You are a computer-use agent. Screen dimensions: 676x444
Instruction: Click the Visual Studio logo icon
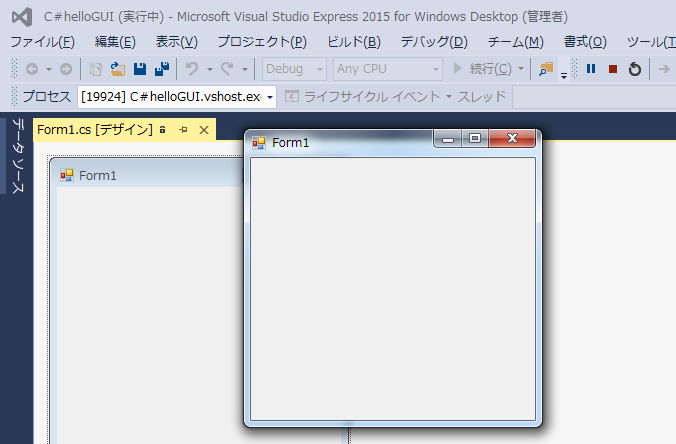click(x=22, y=17)
